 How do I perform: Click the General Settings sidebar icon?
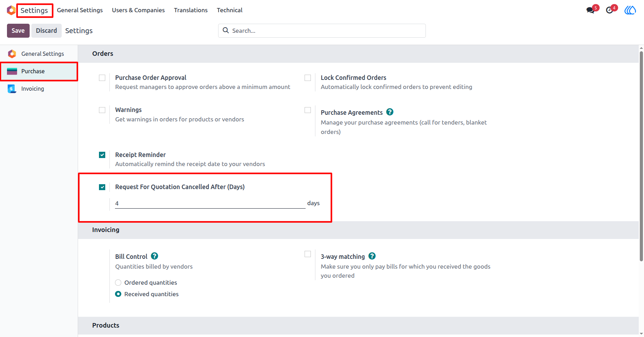[12, 54]
